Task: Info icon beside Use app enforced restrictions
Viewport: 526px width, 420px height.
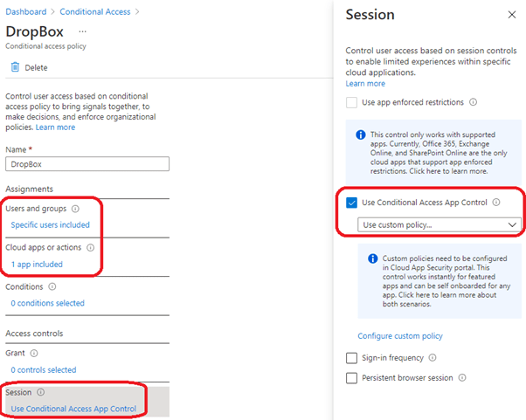Action: coord(473,102)
